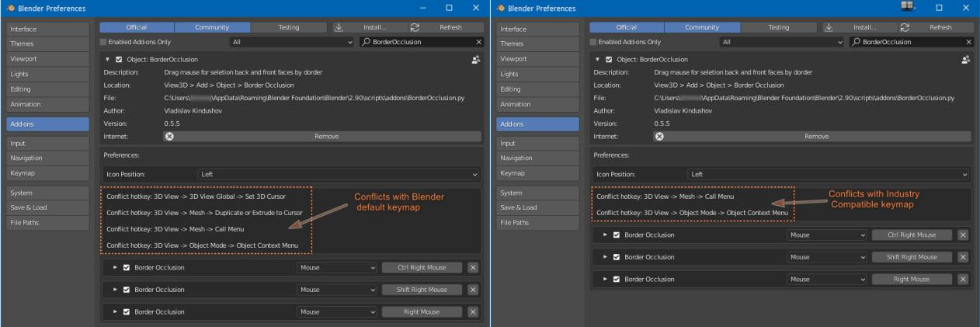Open Editing section in left window sidebar
980x327 pixels.
(47, 89)
